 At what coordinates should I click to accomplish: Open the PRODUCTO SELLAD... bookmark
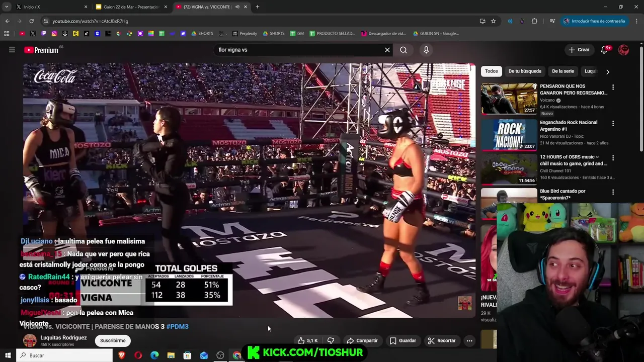pyautogui.click(x=332, y=34)
